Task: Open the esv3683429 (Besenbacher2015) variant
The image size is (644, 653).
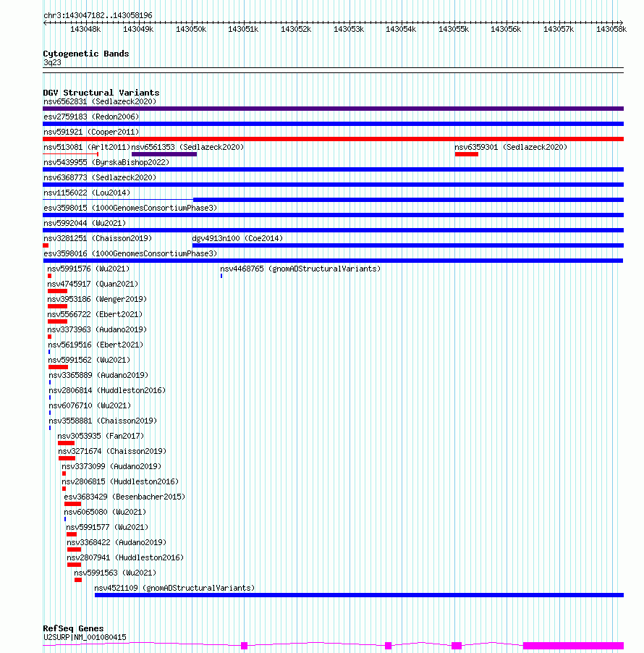Action: click(x=124, y=497)
